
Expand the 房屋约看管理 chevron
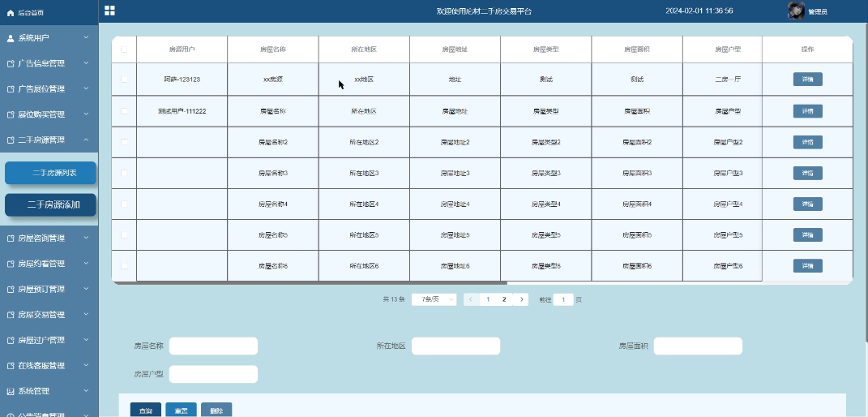coord(86,264)
